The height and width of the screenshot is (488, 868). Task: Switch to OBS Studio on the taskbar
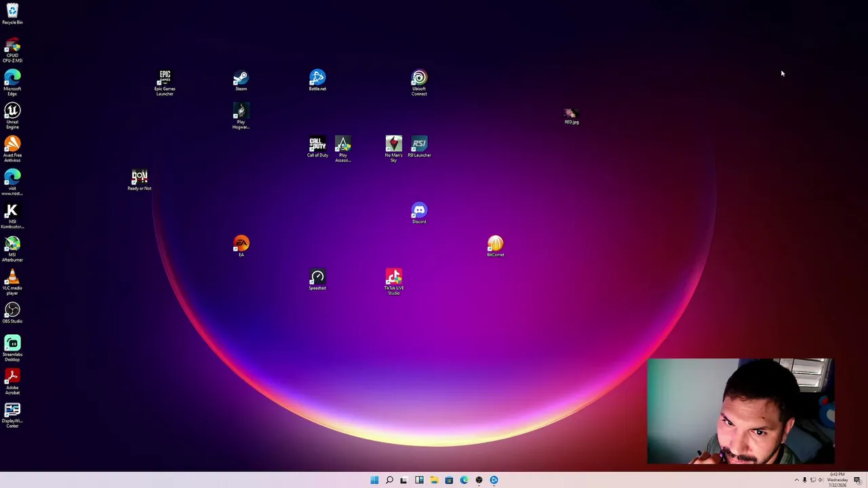[x=479, y=480]
